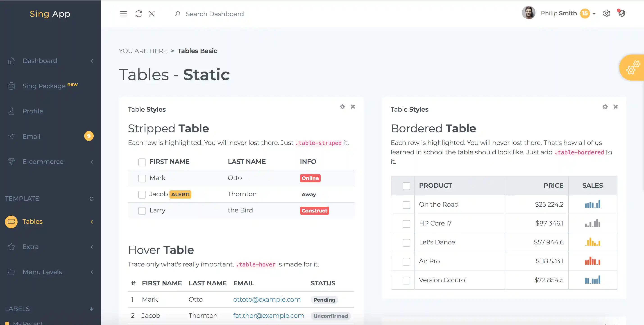Expand Extra submenu chevron
The height and width of the screenshot is (325, 644).
(x=92, y=247)
